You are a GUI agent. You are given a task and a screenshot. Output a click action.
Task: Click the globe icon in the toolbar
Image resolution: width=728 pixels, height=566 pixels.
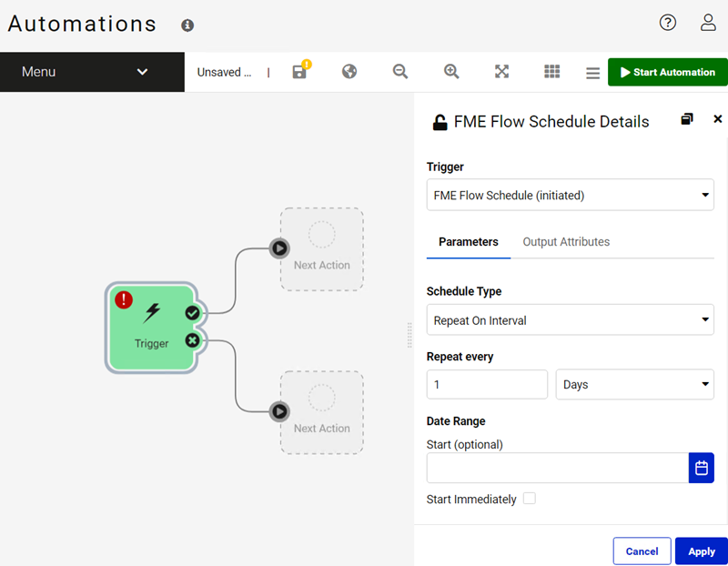click(x=349, y=72)
